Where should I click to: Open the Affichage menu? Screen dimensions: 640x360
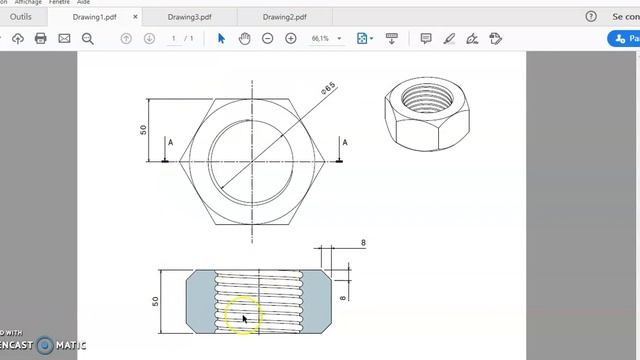(x=28, y=2)
